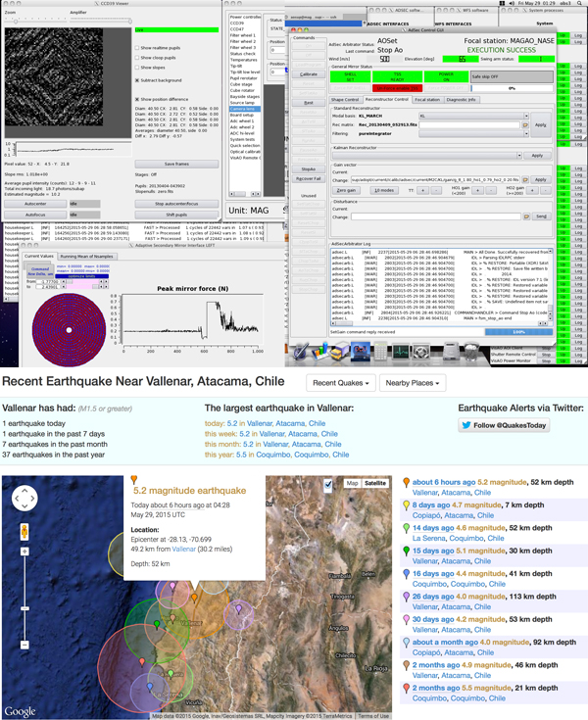Image resolution: width=588 pixels, height=720 pixels.
Task: Open the hard drive dock icon
Action: point(451,353)
